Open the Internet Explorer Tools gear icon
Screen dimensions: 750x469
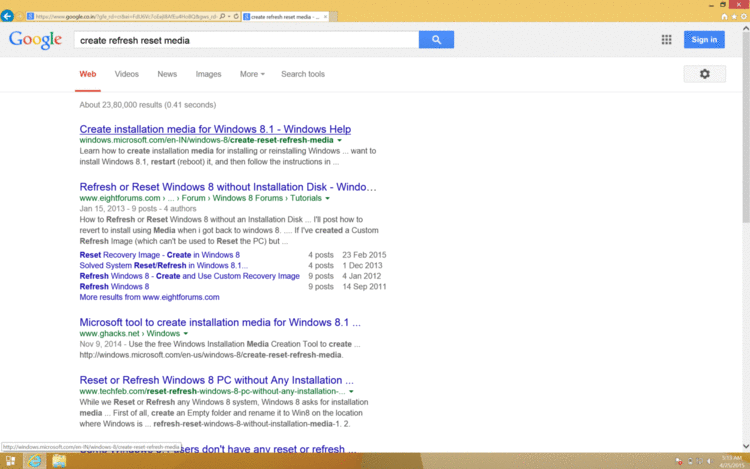coord(744,17)
